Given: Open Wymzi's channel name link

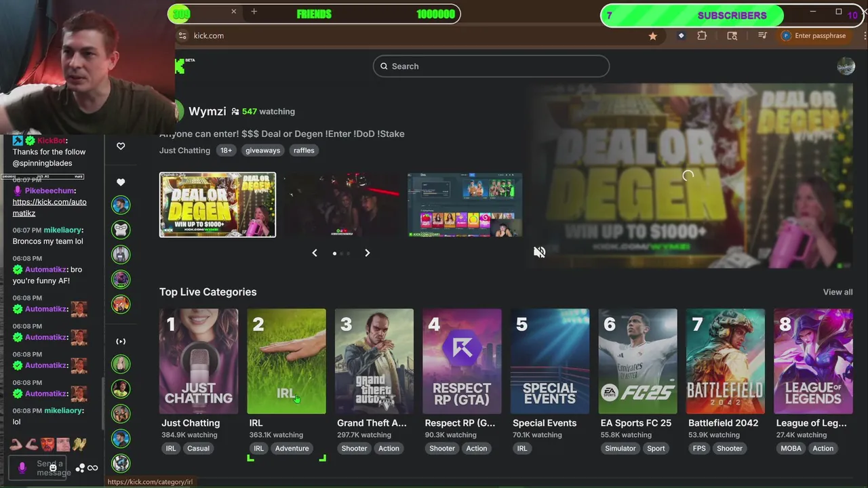Looking at the screenshot, I should 208,111.
